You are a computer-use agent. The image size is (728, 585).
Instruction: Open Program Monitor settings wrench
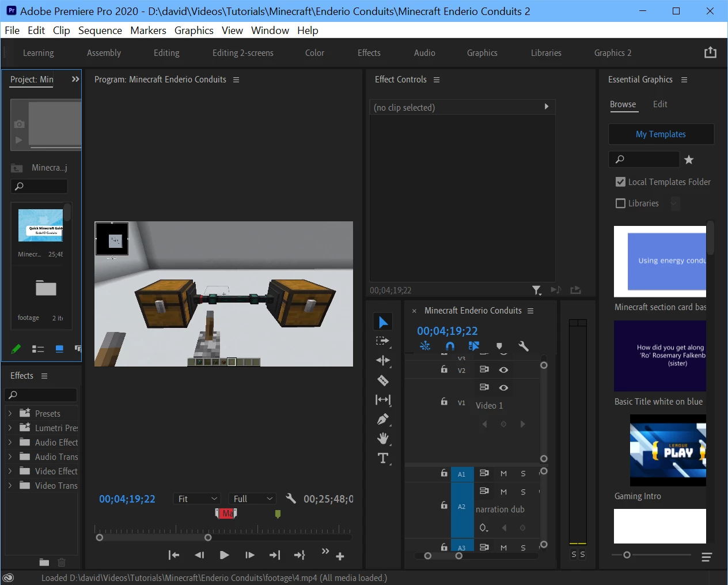pyautogui.click(x=291, y=499)
